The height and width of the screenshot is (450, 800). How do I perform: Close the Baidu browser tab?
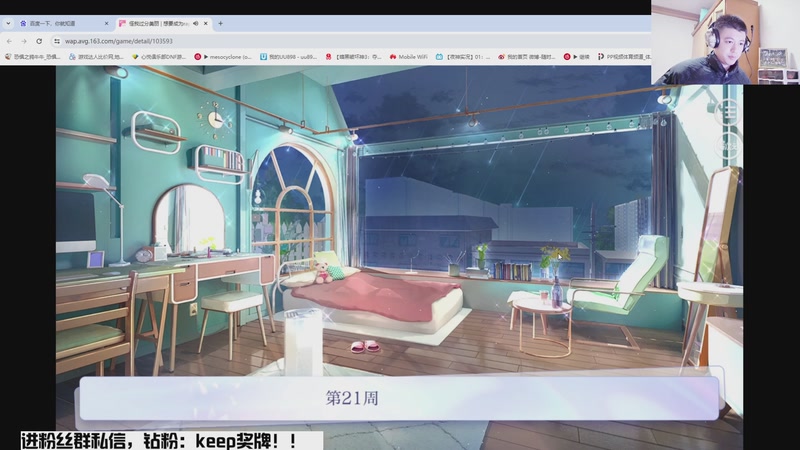click(106, 23)
